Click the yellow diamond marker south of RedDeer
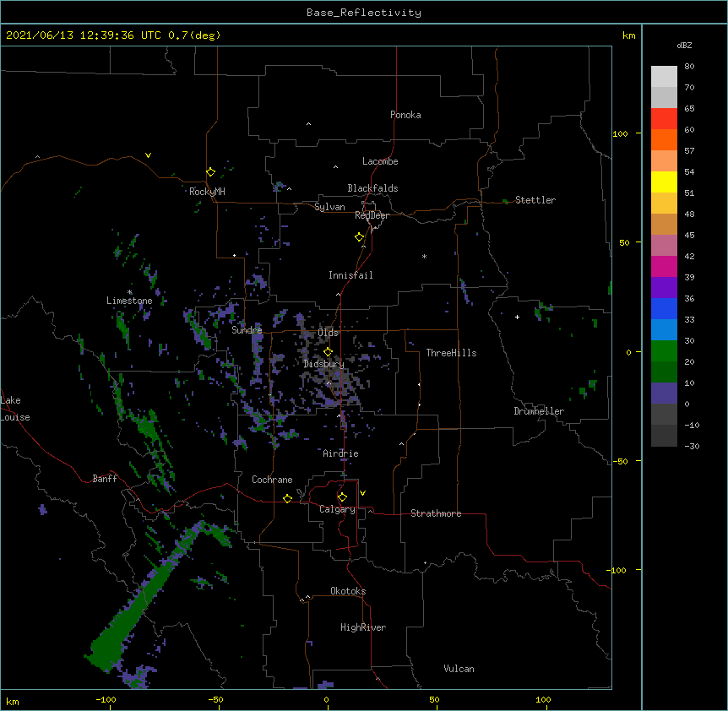The image size is (728, 711). pos(359,237)
